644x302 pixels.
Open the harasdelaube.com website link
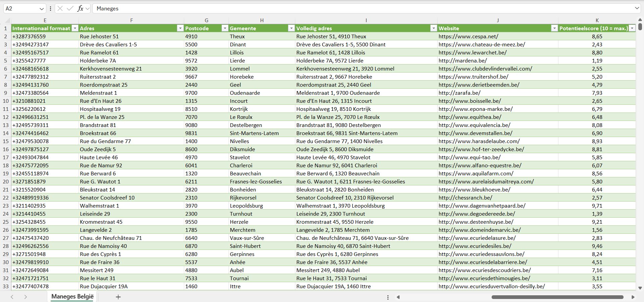pos(479,141)
